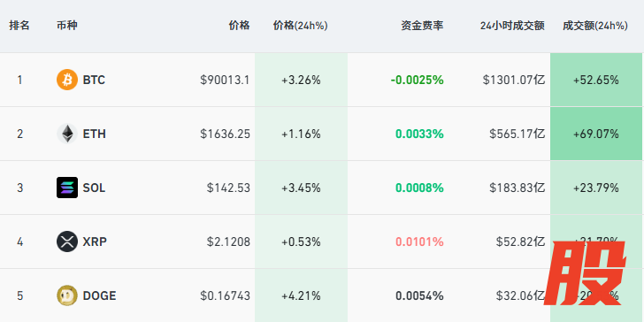644x322 pixels.
Task: Sort by 资金费率 column header
Action: (422, 26)
